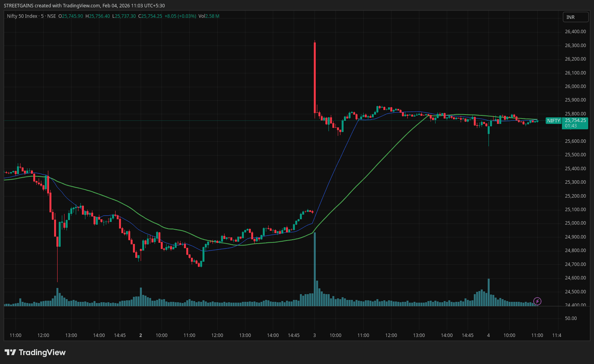
Task: Click the close price C25,754.25 in legend
Action: tap(151, 16)
